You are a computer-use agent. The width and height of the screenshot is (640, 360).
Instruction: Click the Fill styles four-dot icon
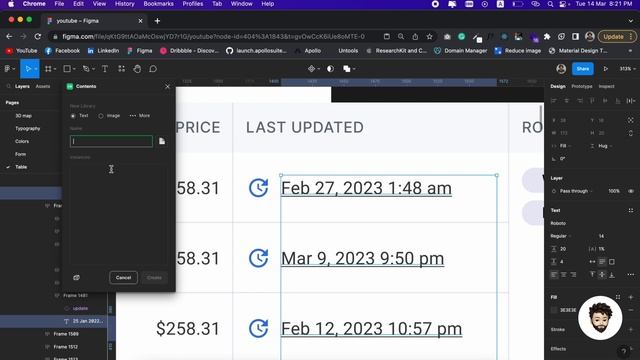(618, 297)
